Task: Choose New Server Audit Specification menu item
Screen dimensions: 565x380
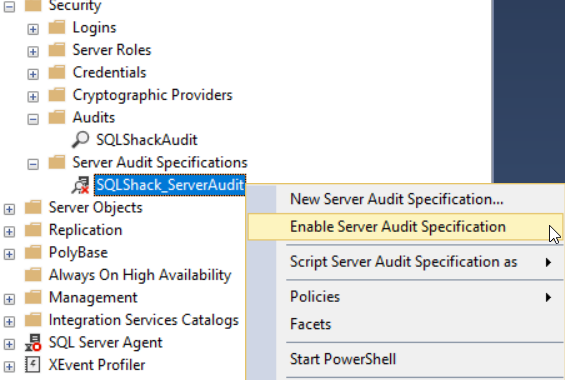Action: pos(405,199)
